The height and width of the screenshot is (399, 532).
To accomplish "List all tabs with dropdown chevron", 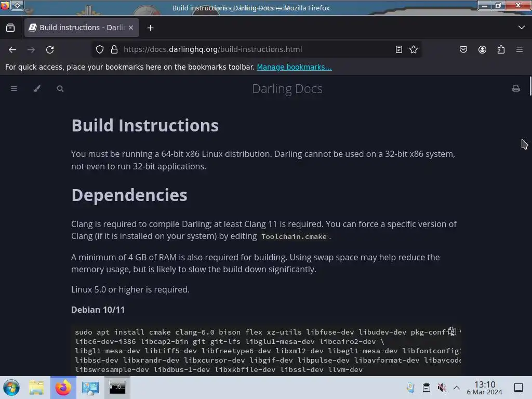I will tap(522, 28).
